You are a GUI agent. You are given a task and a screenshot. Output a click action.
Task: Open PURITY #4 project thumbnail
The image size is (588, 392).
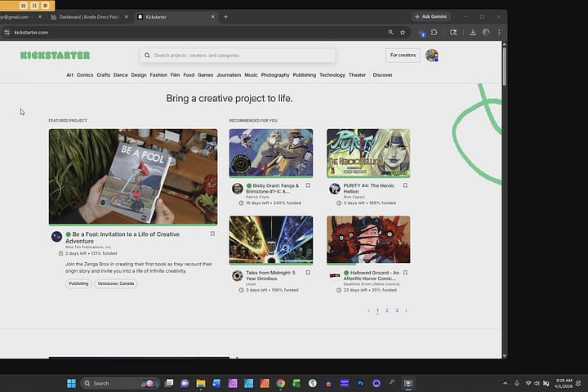368,153
